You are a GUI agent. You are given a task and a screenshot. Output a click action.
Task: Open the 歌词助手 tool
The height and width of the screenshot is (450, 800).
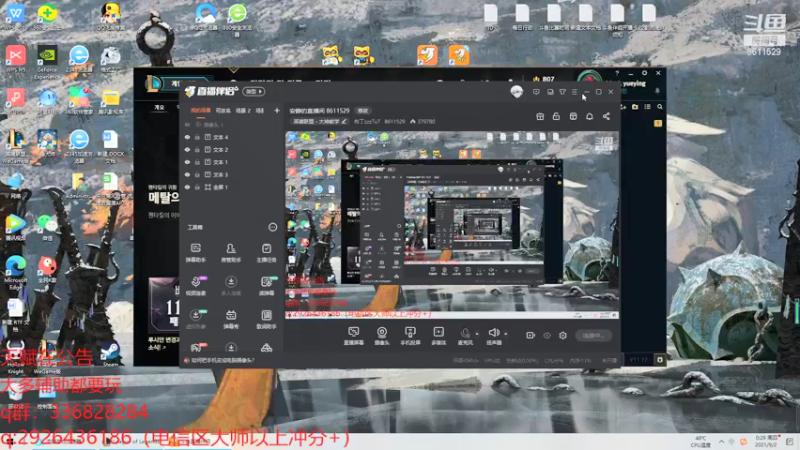point(266,319)
